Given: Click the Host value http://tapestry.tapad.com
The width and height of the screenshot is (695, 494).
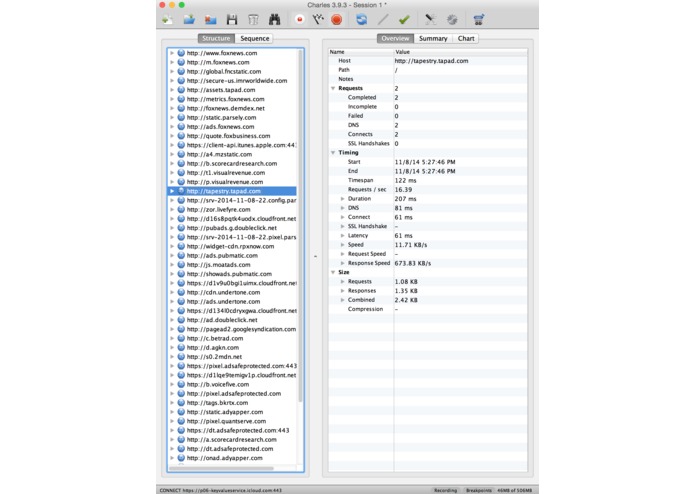Looking at the screenshot, I should click(431, 61).
